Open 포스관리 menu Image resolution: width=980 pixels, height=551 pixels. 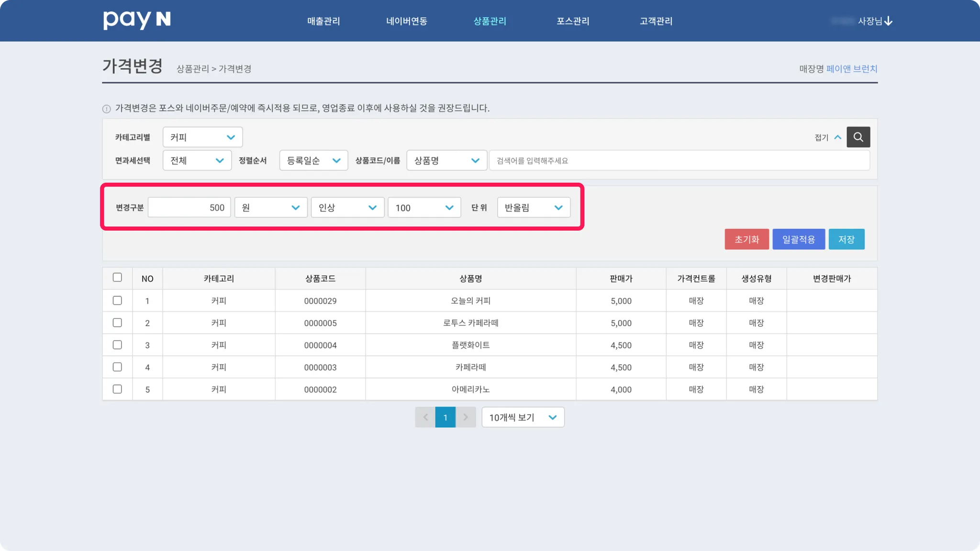point(573,21)
